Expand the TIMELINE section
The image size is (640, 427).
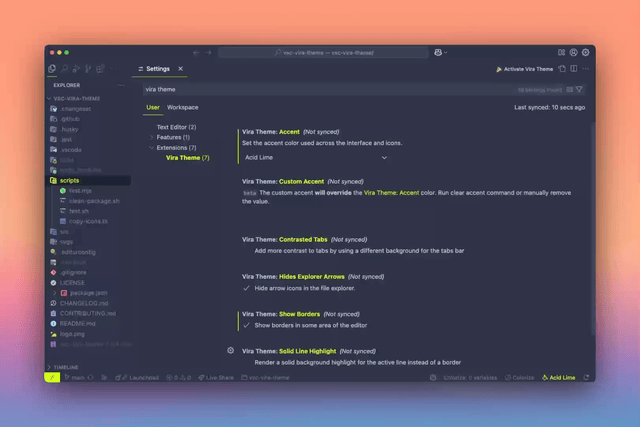(49, 367)
